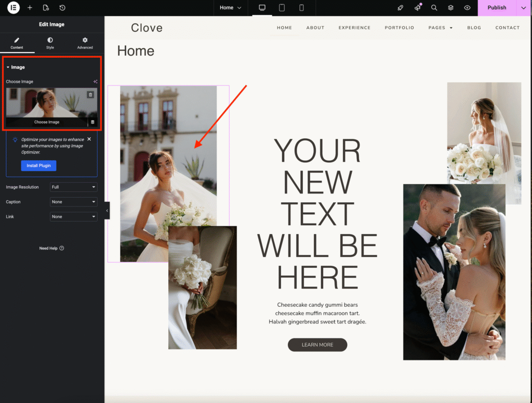Click the Publish button
Screen dimensions: 532x403
497,8
